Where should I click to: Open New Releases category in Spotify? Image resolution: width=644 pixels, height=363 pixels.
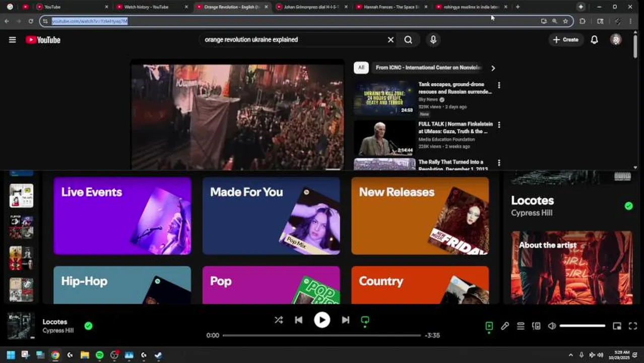click(420, 216)
